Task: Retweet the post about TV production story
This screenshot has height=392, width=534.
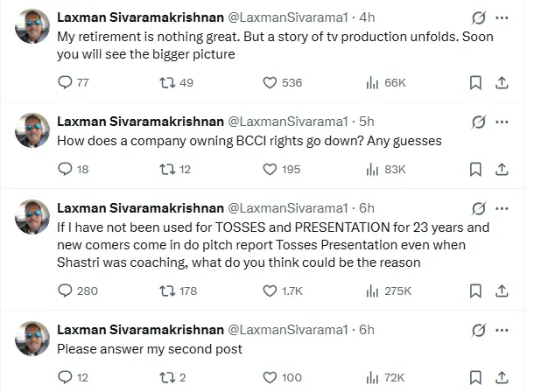Action: [x=163, y=82]
